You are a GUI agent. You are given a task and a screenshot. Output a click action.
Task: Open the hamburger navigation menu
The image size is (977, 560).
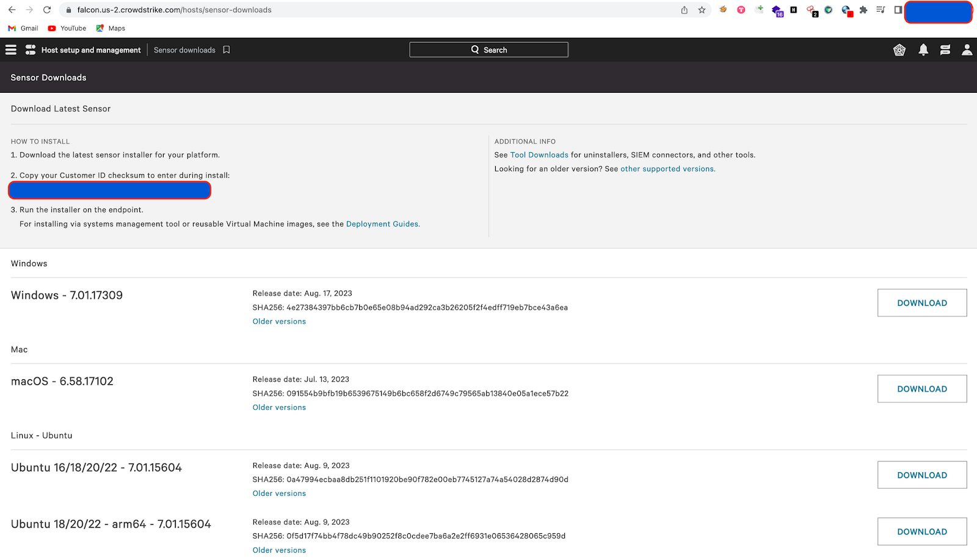pos(11,50)
